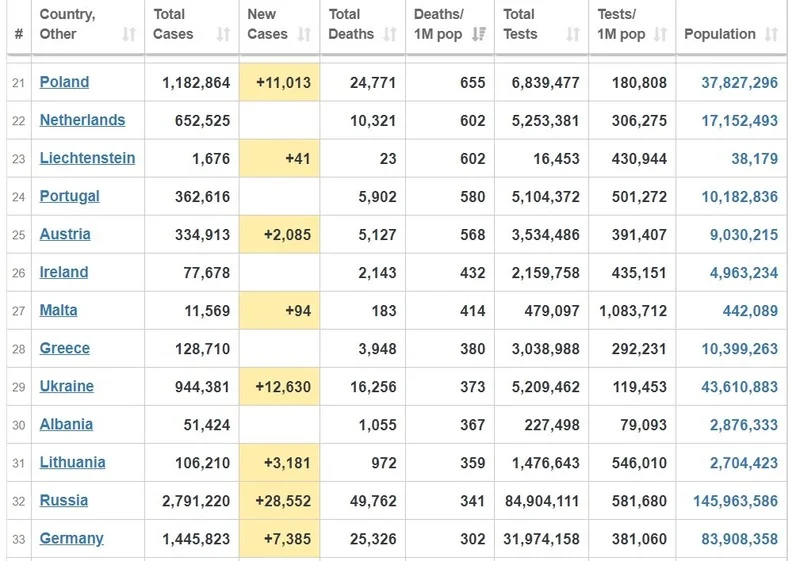Select Portugal total tests 5,104,372
Screen dimensions: 800x561
coord(545,197)
